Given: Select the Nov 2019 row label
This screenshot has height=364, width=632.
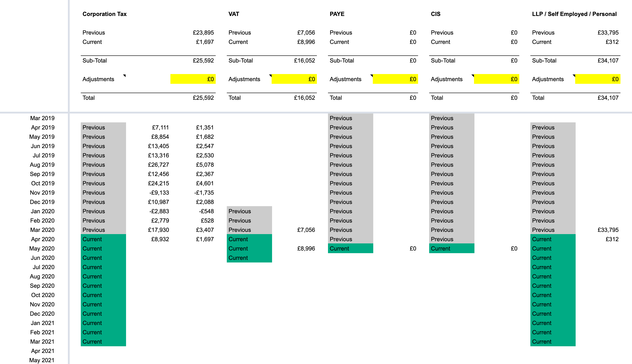Looking at the screenshot, I should click(x=42, y=193).
